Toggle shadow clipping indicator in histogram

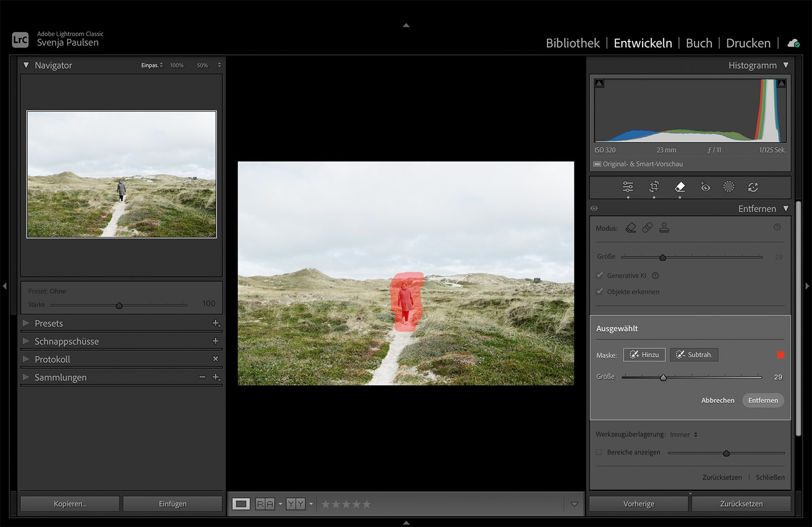[x=599, y=83]
